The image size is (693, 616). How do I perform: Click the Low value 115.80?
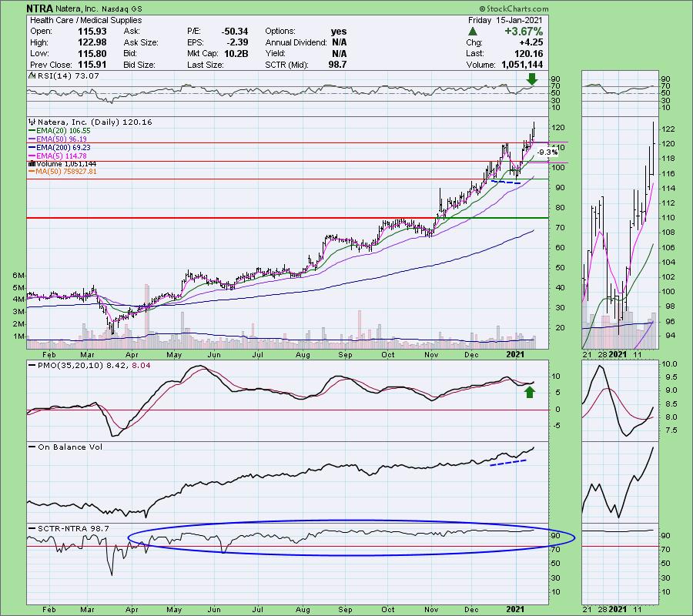coord(92,53)
